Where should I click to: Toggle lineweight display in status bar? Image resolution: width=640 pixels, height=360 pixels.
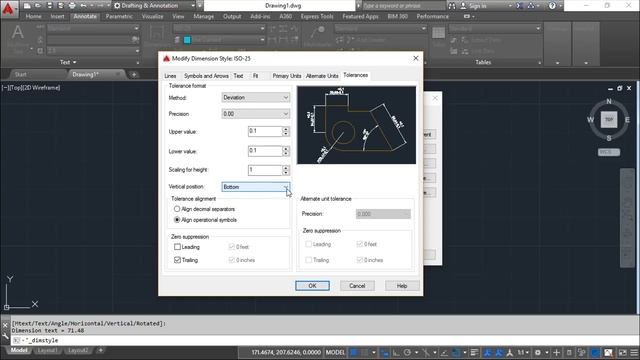point(474,352)
